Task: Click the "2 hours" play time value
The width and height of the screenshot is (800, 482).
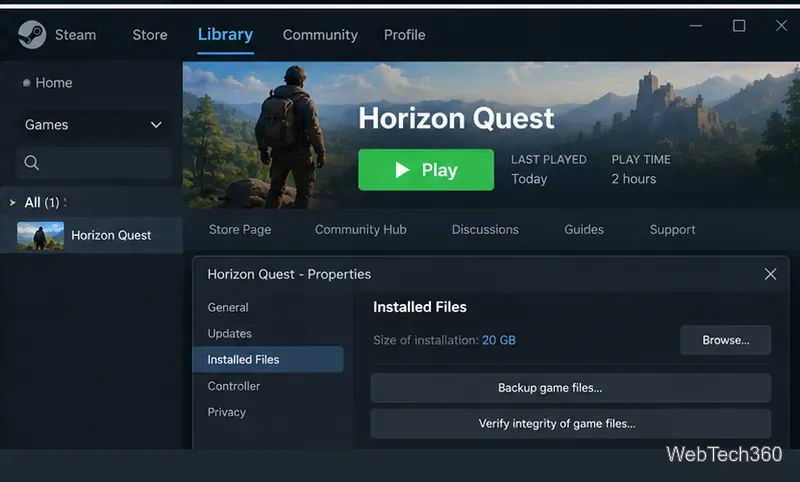Action: [634, 179]
